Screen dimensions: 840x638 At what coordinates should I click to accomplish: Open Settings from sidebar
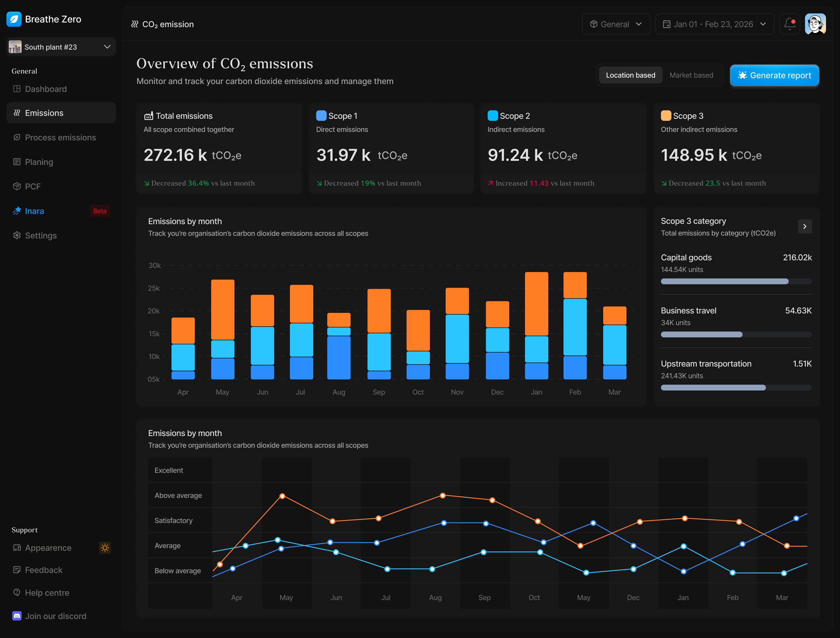(61, 235)
